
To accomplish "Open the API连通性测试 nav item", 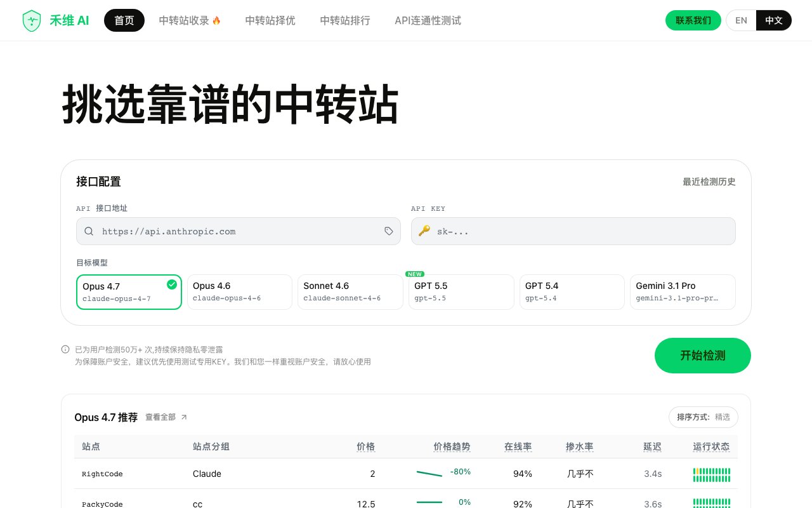I will [x=428, y=20].
